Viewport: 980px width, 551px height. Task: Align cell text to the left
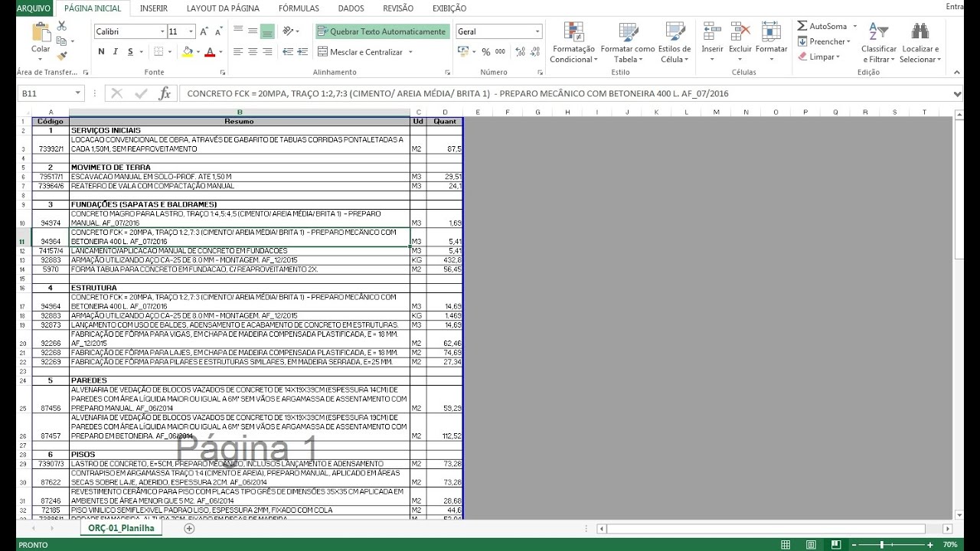237,52
